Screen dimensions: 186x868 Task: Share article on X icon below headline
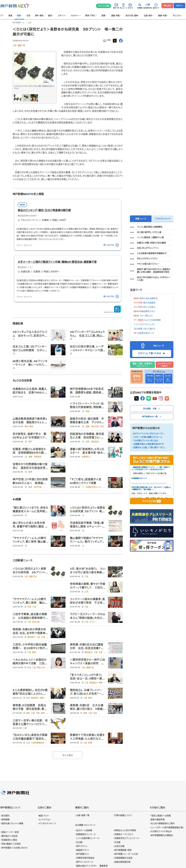click(x=115, y=41)
